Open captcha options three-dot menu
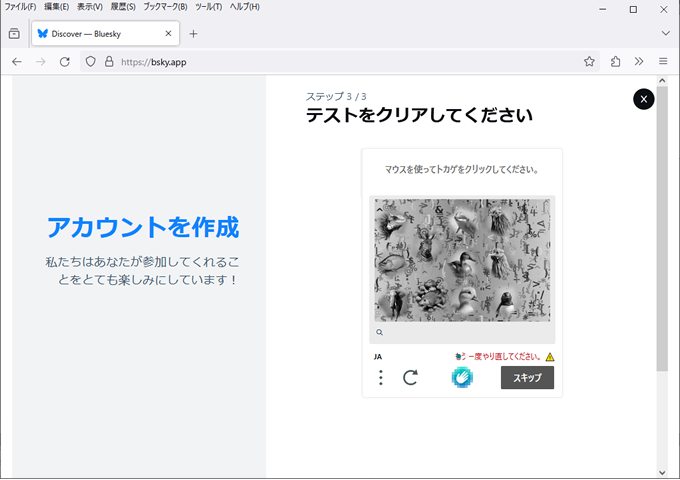This screenshot has height=480, width=680. 381,378
